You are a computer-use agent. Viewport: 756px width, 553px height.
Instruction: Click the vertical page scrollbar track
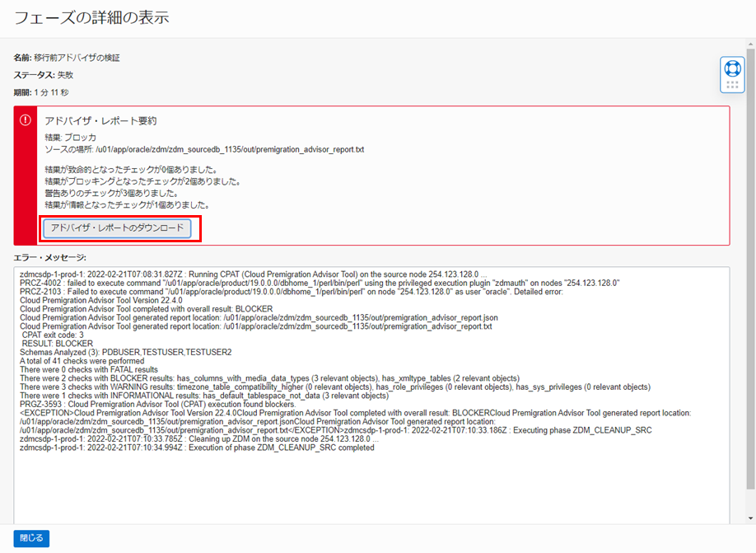click(x=749, y=330)
